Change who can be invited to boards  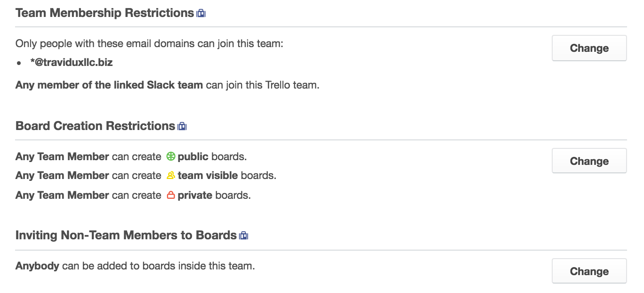[589, 271]
